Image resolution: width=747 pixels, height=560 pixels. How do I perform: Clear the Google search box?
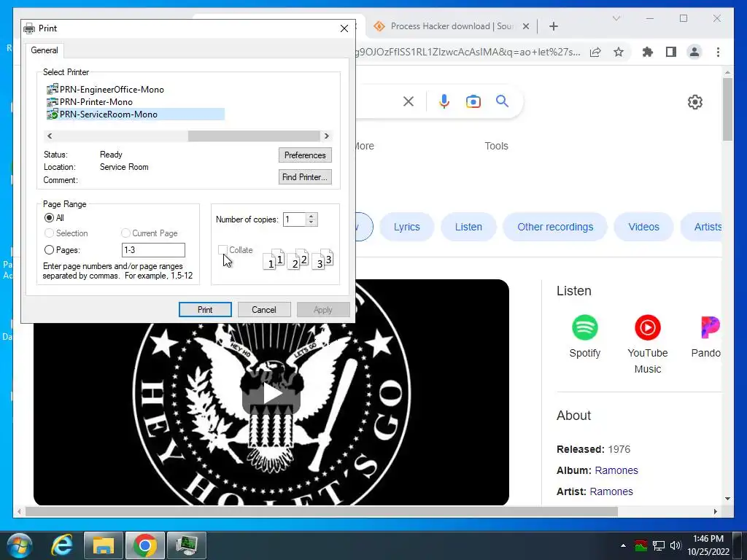[409, 101]
